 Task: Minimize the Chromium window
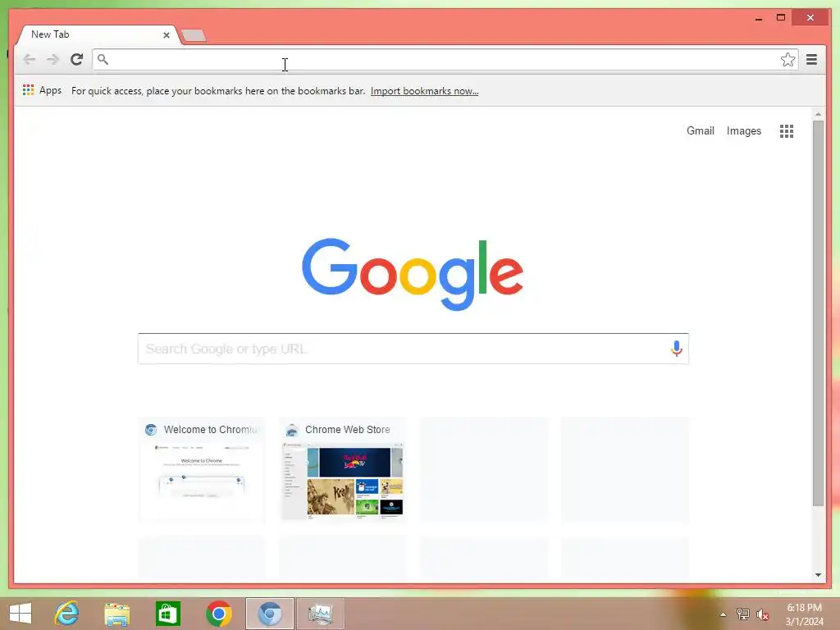(759, 18)
